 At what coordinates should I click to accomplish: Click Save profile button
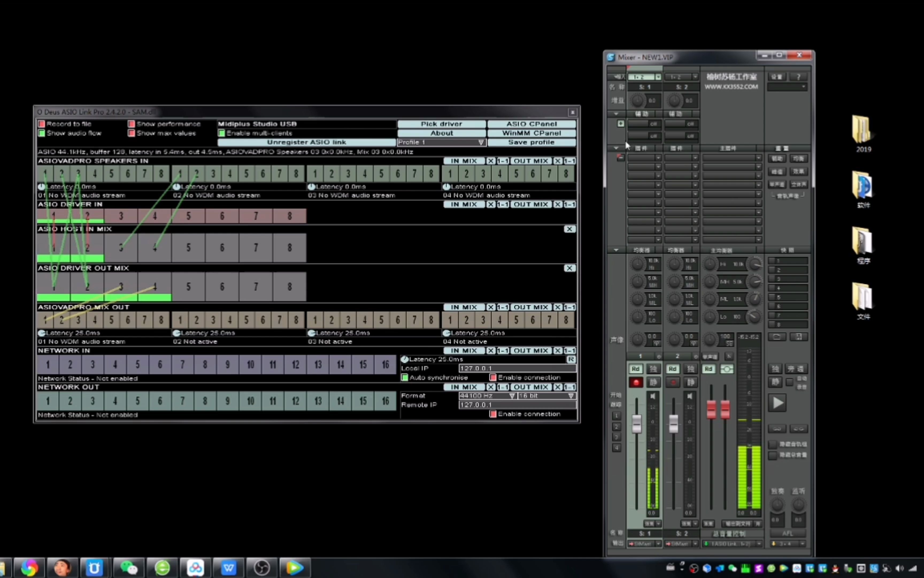[532, 142]
